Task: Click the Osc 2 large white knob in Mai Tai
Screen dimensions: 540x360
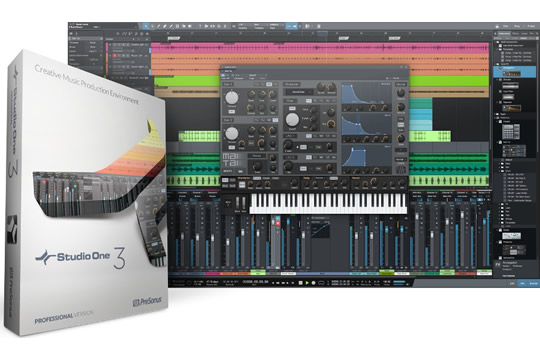Action: tap(231, 133)
